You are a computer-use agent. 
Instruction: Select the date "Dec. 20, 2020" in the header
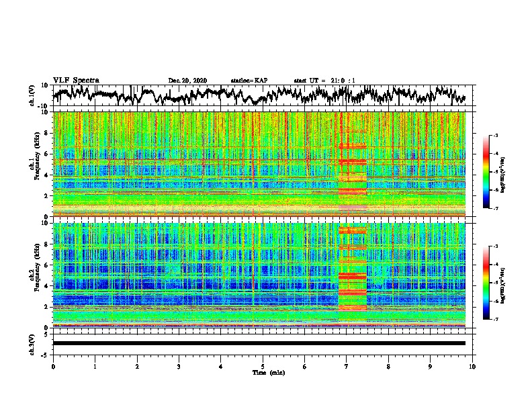(x=187, y=81)
